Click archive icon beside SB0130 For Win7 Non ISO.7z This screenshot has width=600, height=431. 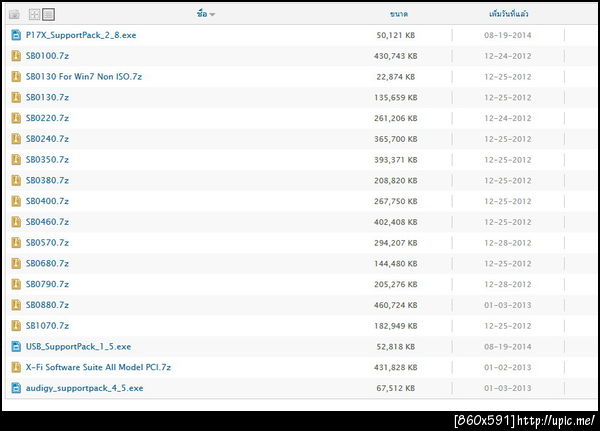tap(16, 77)
